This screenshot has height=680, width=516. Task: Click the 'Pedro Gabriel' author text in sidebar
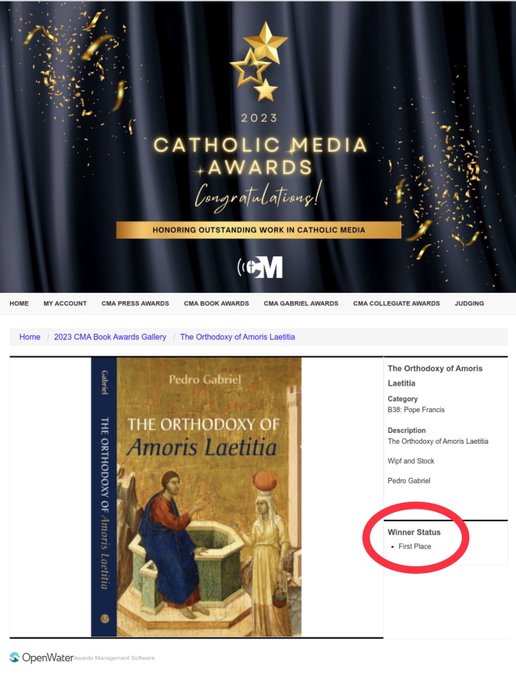409,481
